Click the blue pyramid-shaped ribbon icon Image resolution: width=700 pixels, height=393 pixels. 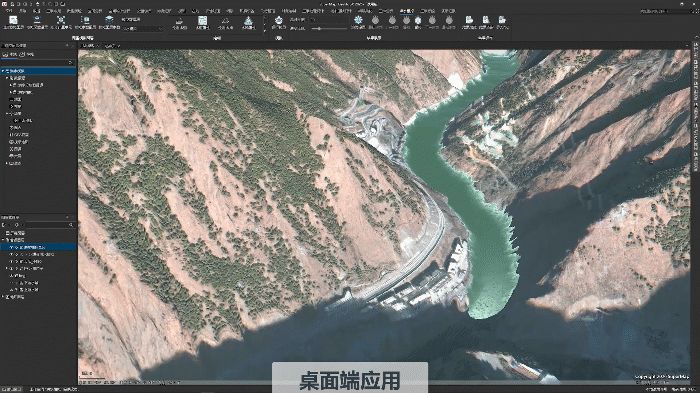(248, 21)
